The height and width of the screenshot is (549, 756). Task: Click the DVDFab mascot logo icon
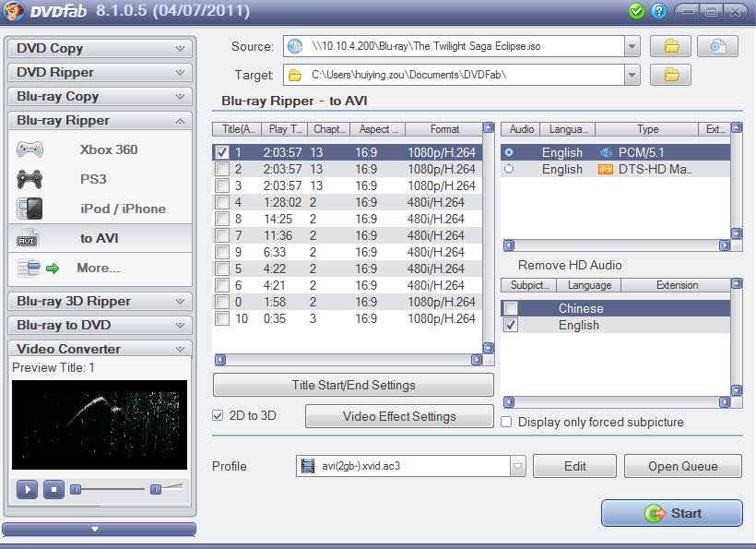[13, 11]
